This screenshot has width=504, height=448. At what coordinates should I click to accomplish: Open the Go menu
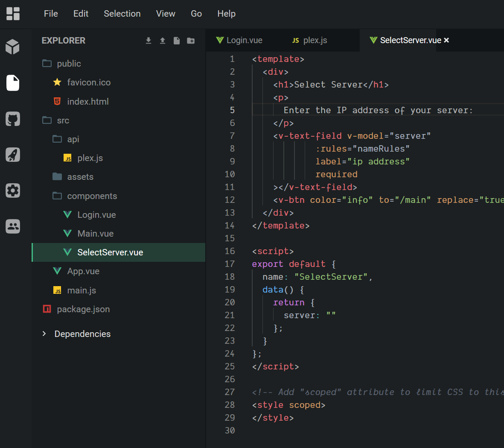196,14
